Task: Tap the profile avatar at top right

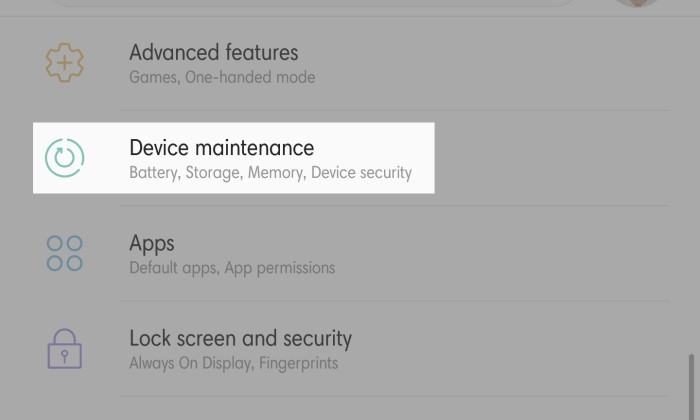Action: click(x=637, y=4)
